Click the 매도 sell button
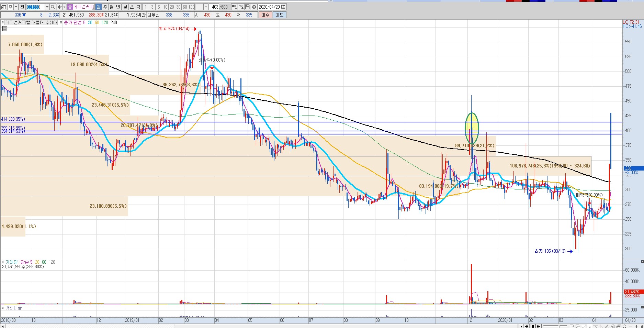Image resolution: width=644 pixels, height=328 pixels. pyautogui.click(x=280, y=15)
